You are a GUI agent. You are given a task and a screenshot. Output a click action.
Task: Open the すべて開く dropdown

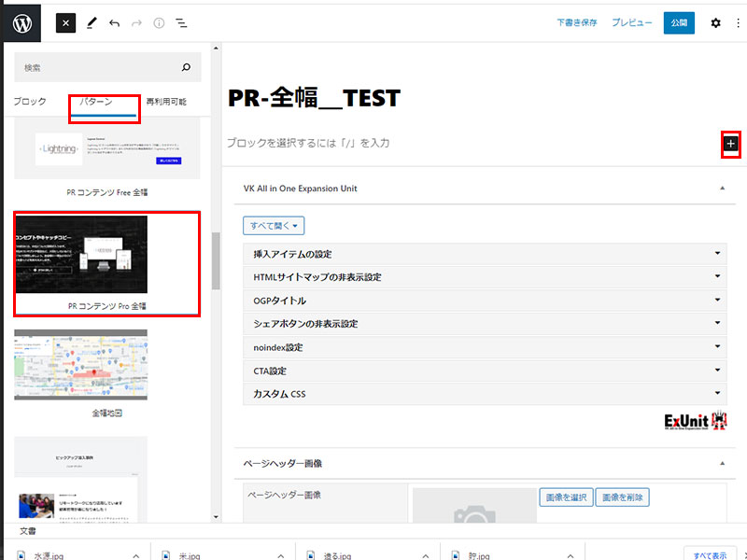[x=274, y=226]
